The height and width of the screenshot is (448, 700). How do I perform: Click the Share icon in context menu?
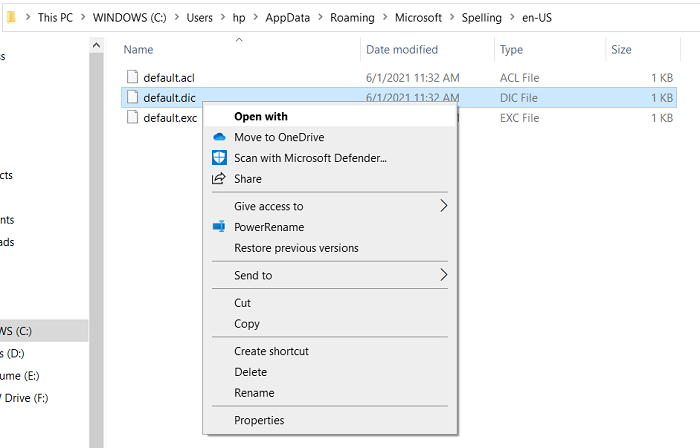[220, 179]
